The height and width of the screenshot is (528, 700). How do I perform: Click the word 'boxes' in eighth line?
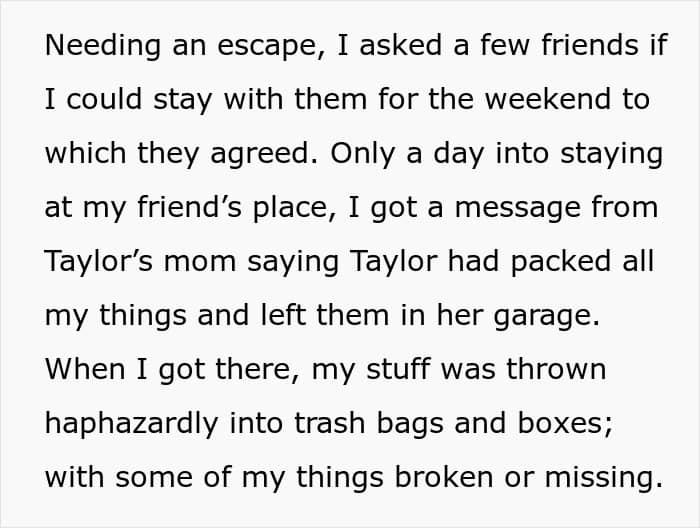click(x=561, y=423)
